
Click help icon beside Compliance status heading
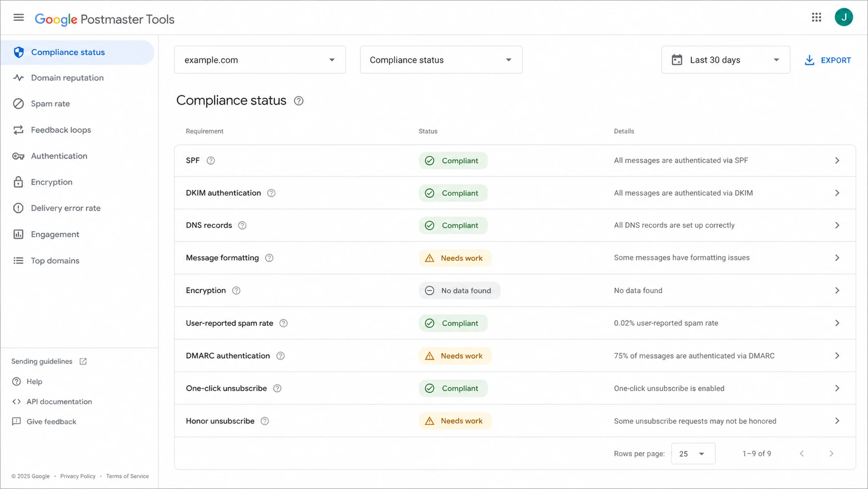[x=299, y=101]
